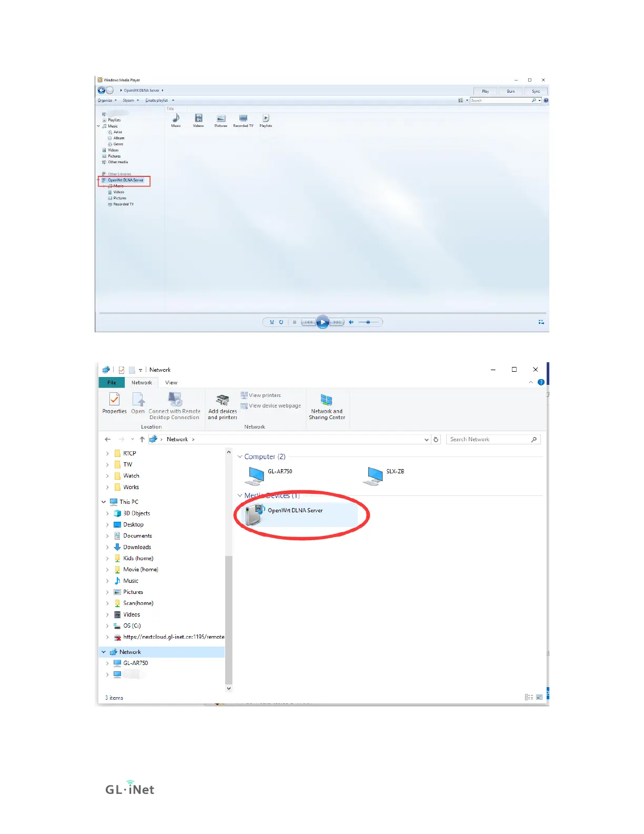Screen dimensions: 644x834
Task: Click Connect with Remote Desktop Connection
Action: pyautogui.click(x=175, y=406)
